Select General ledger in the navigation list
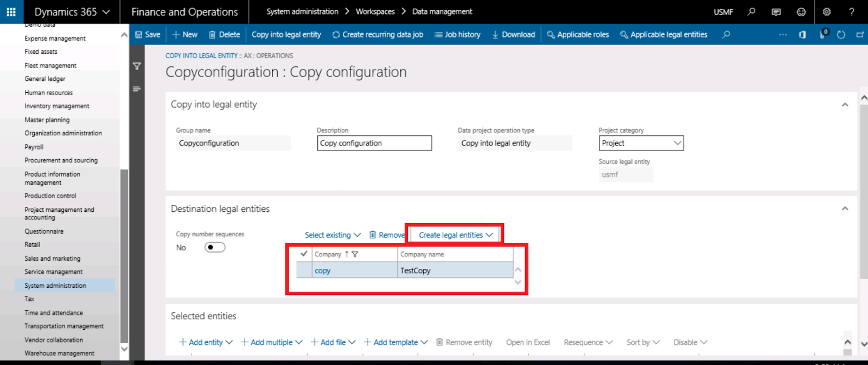The width and height of the screenshot is (868, 365). 45,79
